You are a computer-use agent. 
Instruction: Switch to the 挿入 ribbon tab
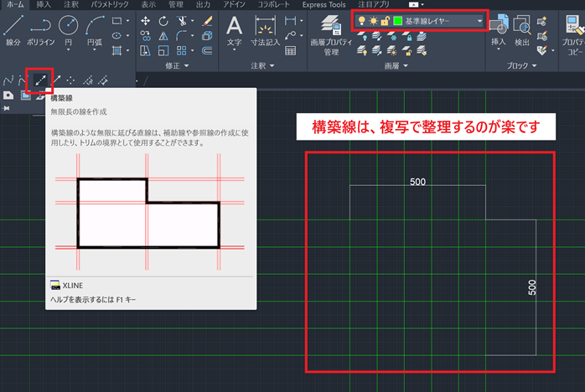coord(44,4)
